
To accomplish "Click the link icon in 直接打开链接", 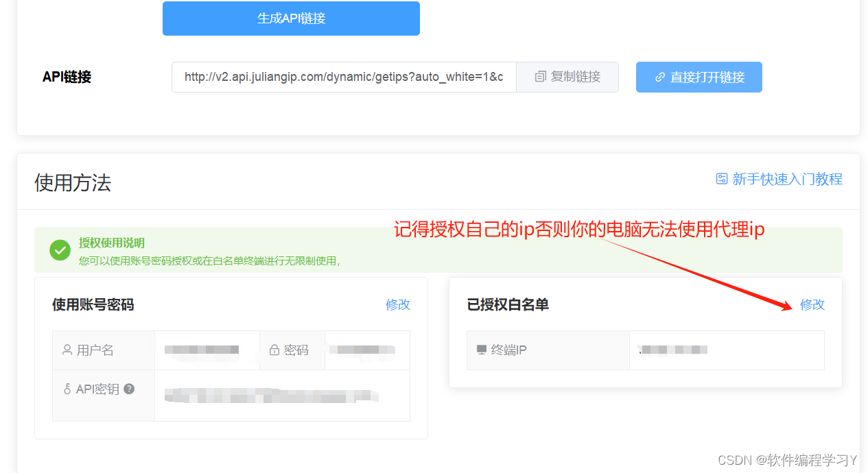I will click(660, 77).
